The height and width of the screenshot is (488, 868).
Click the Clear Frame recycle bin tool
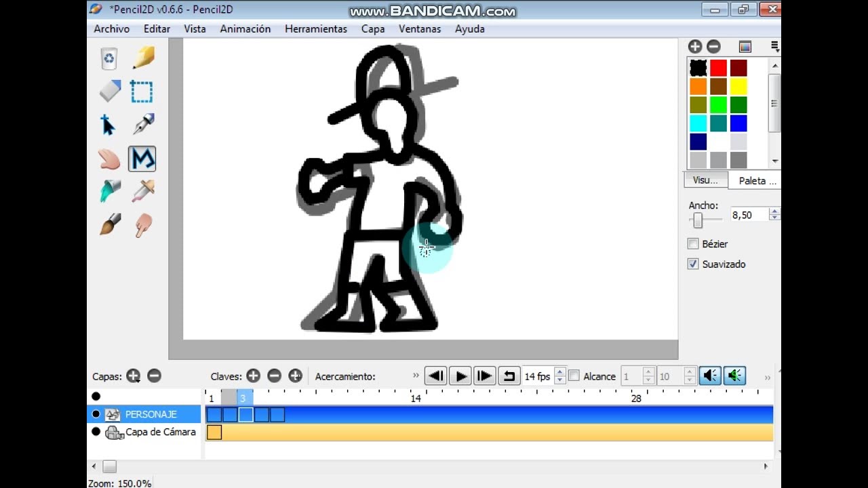(109, 58)
